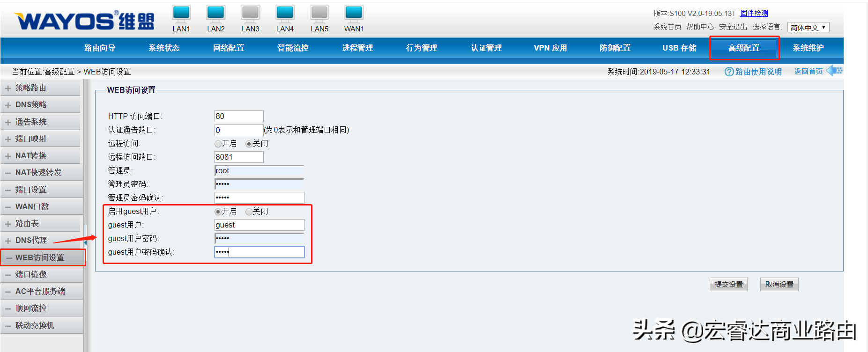
Task: Open 联动交换机 sidebar item
Action: (x=42, y=325)
